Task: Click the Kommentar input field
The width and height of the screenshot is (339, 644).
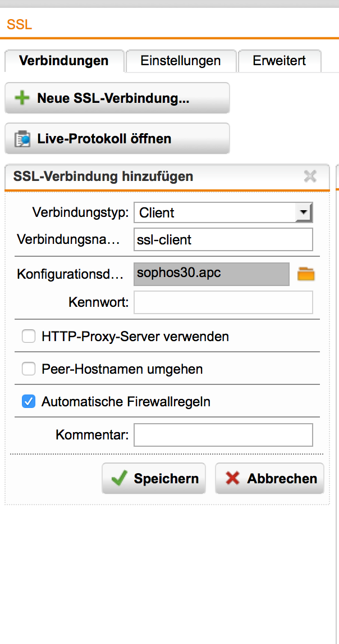Action: click(x=223, y=434)
